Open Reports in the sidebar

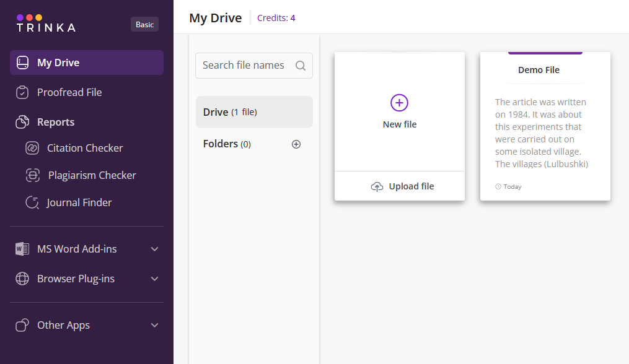coord(56,122)
